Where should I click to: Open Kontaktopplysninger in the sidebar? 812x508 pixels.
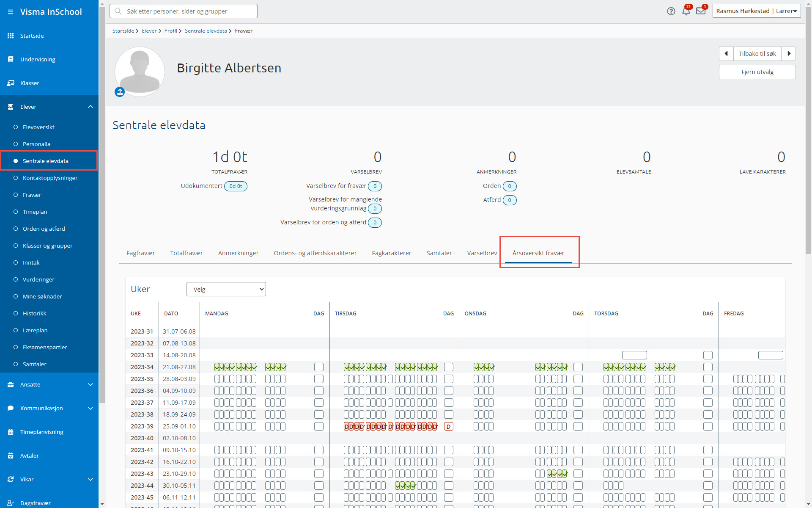point(49,178)
